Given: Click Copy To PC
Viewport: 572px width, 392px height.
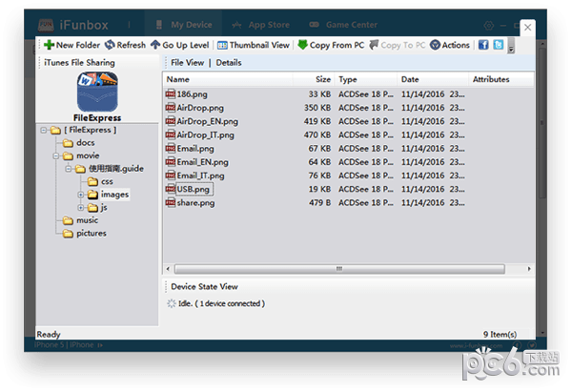Looking at the screenshot, I should point(398,45).
